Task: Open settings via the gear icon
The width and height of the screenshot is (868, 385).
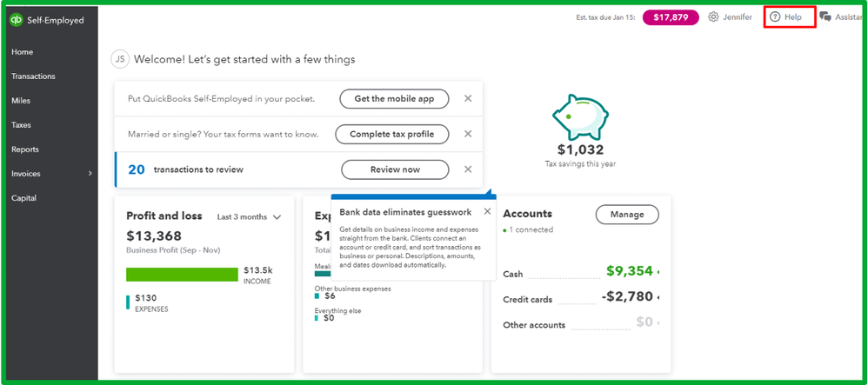Action: (713, 17)
